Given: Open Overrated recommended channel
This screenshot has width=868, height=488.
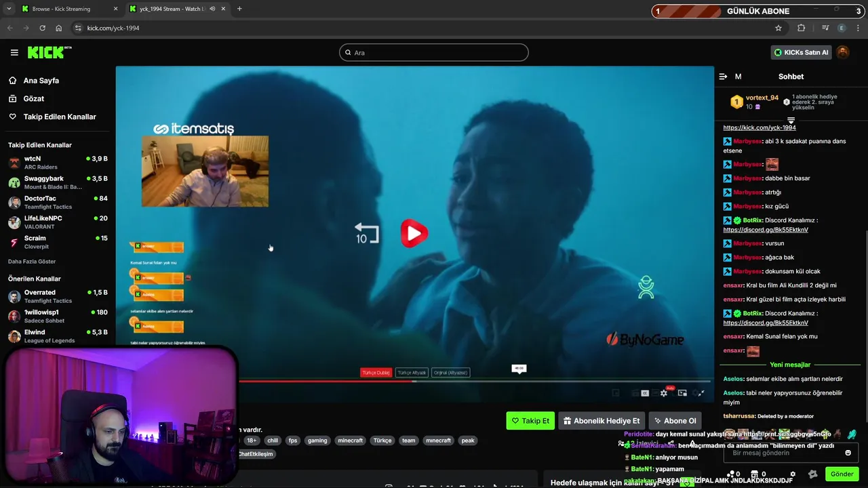Looking at the screenshot, I should pyautogui.click(x=58, y=296).
